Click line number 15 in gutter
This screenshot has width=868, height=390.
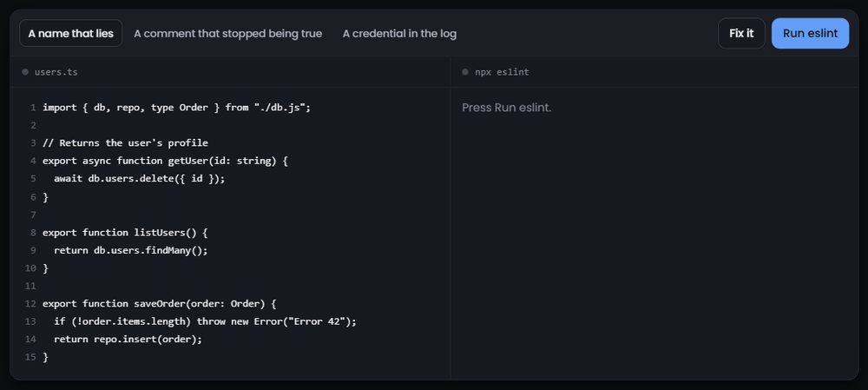click(x=30, y=357)
